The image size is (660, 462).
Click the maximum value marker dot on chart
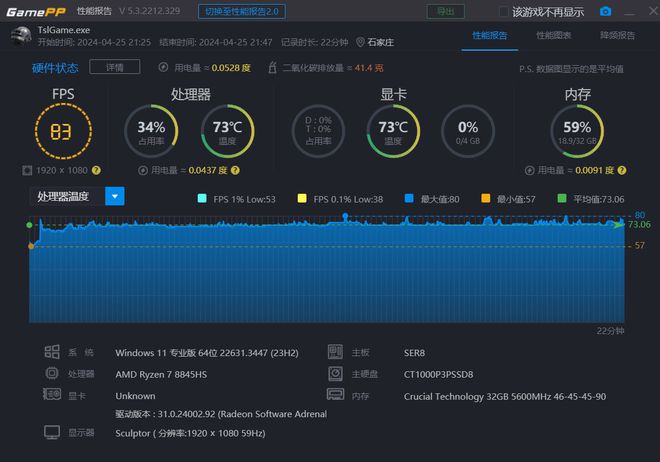(x=345, y=216)
